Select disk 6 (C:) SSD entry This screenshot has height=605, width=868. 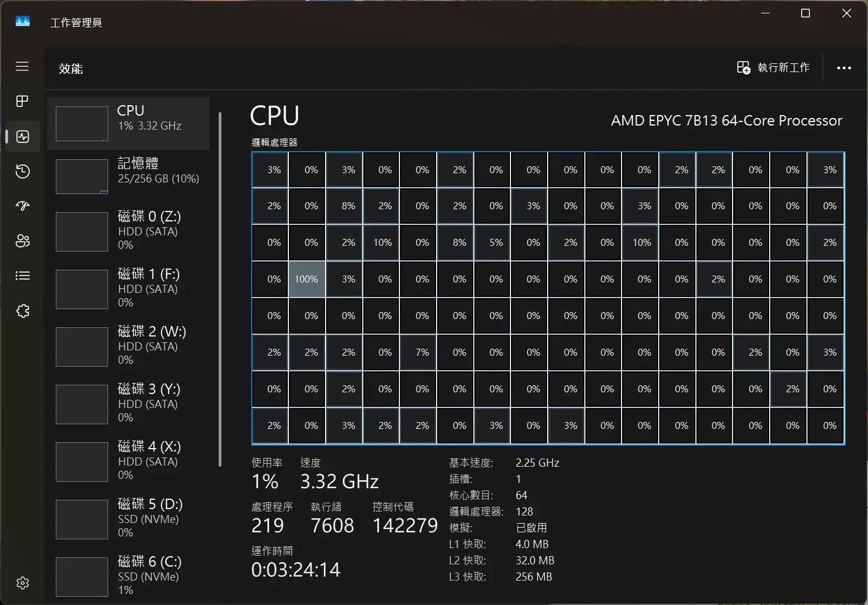pyautogui.click(x=128, y=576)
